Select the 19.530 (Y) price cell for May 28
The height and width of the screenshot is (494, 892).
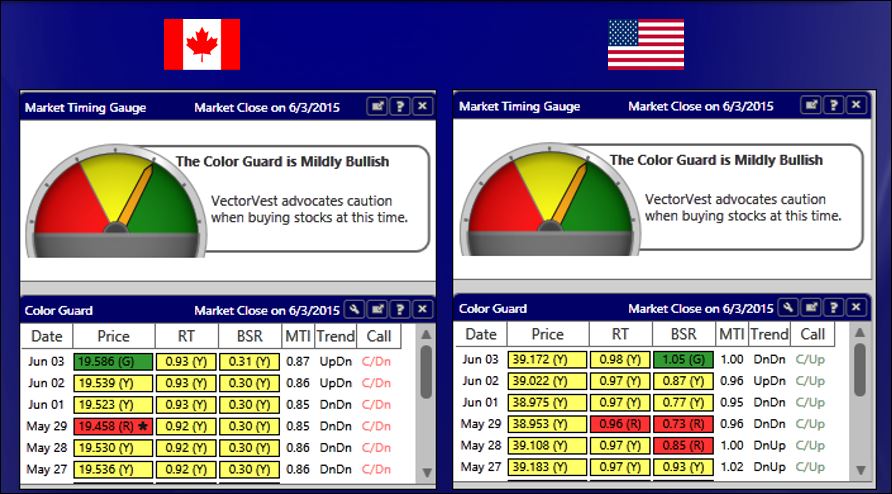tap(113, 448)
